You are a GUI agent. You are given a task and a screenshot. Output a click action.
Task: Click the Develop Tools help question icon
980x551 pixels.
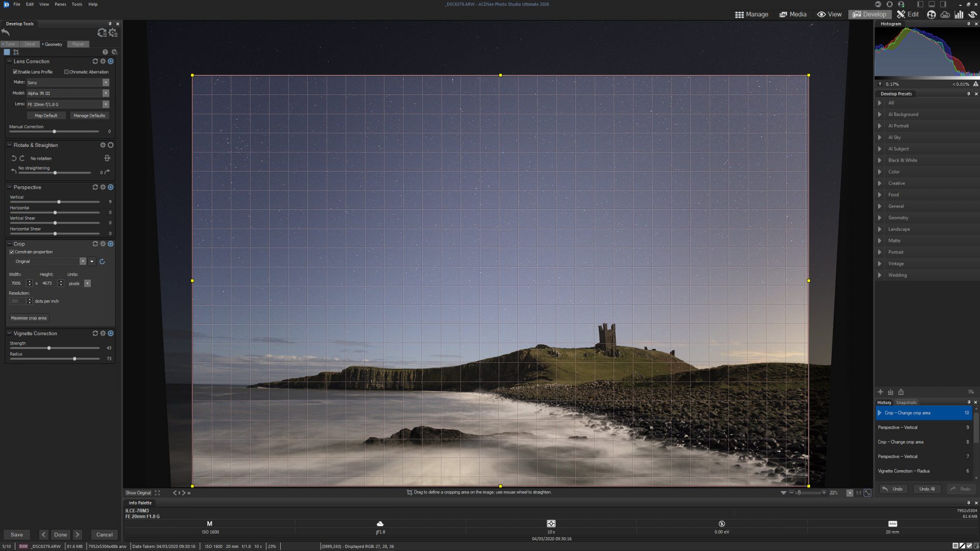(105, 52)
